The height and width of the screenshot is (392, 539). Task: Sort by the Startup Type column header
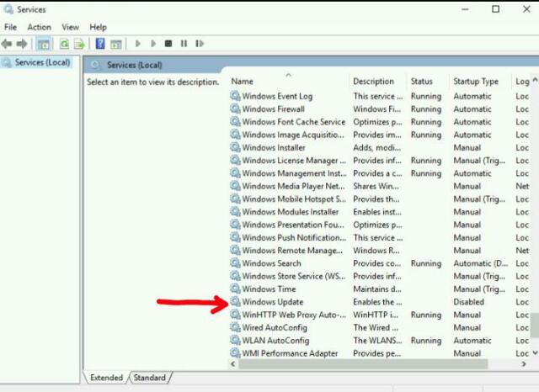tap(476, 82)
